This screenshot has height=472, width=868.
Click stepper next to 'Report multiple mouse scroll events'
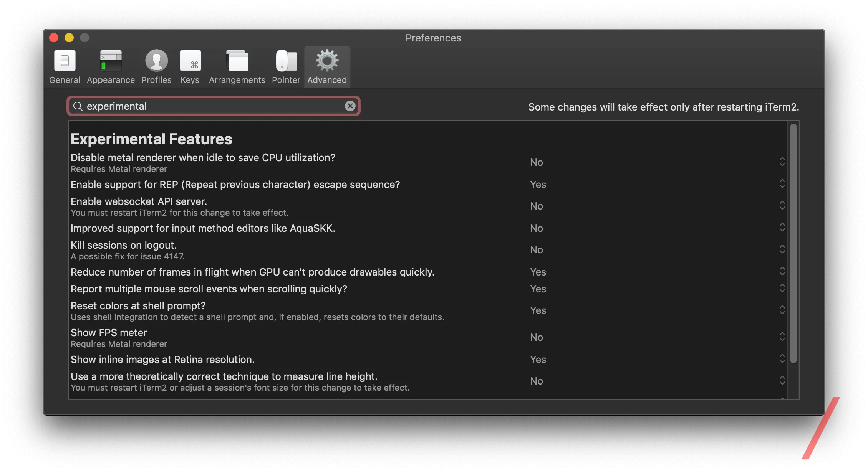pyautogui.click(x=782, y=288)
